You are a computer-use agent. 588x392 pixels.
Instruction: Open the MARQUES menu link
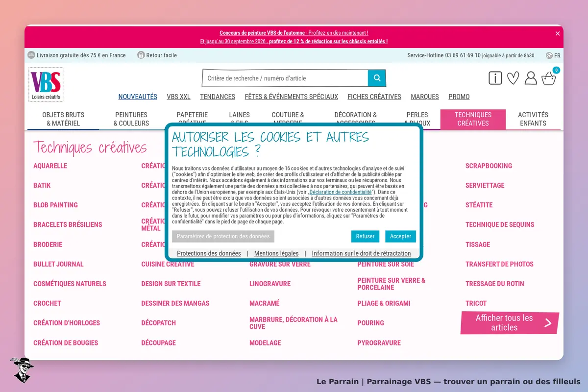point(425,97)
